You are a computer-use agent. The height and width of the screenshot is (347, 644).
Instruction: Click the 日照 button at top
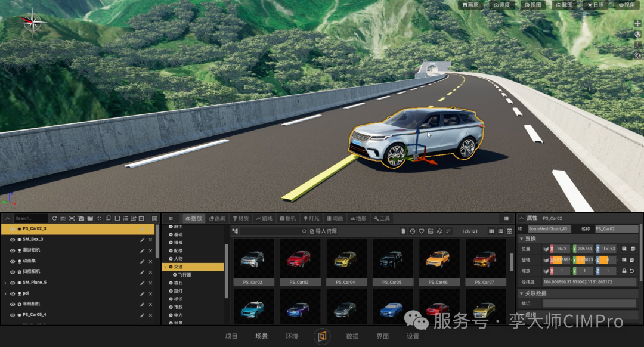(596, 5)
